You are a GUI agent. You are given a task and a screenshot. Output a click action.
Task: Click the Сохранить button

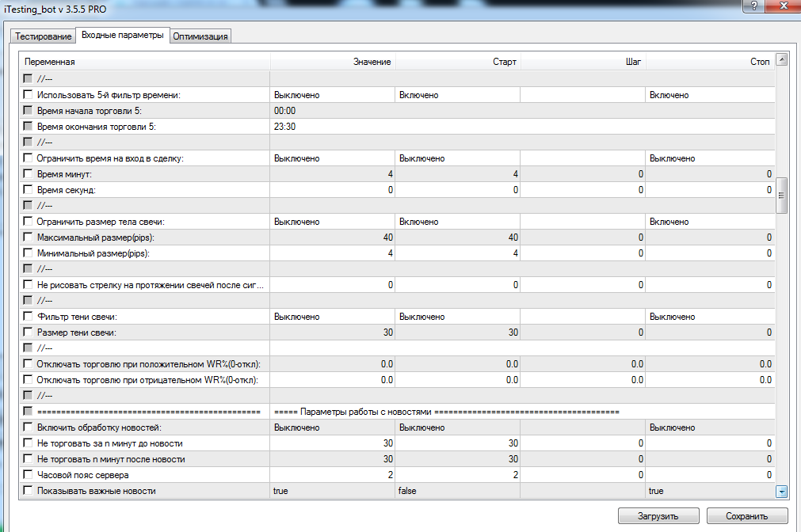tap(746, 516)
